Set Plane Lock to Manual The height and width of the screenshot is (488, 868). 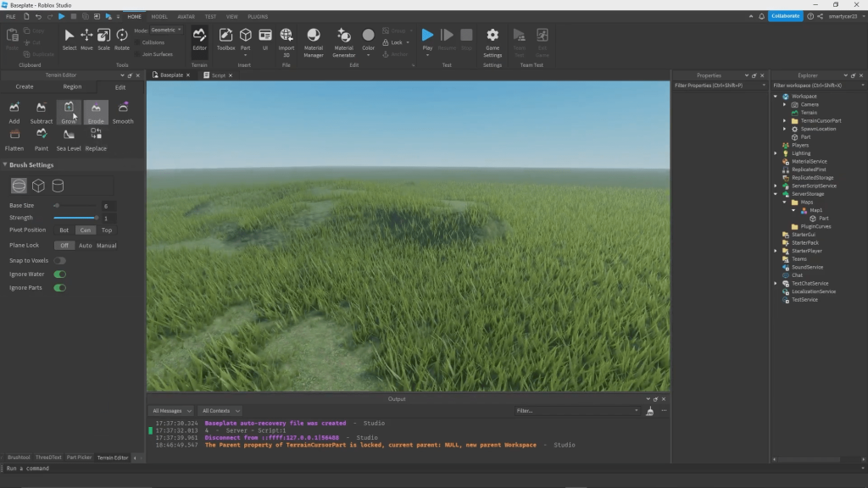coord(106,246)
